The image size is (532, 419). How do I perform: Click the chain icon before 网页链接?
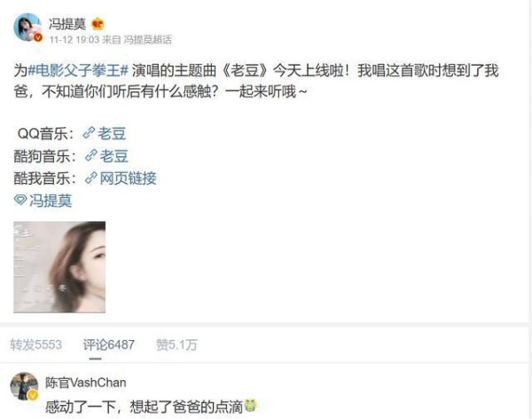click(x=91, y=178)
